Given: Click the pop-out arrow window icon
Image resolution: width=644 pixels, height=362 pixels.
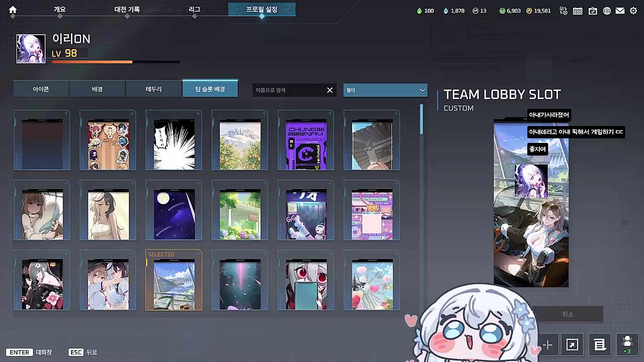Looking at the screenshot, I should pos(573,344).
